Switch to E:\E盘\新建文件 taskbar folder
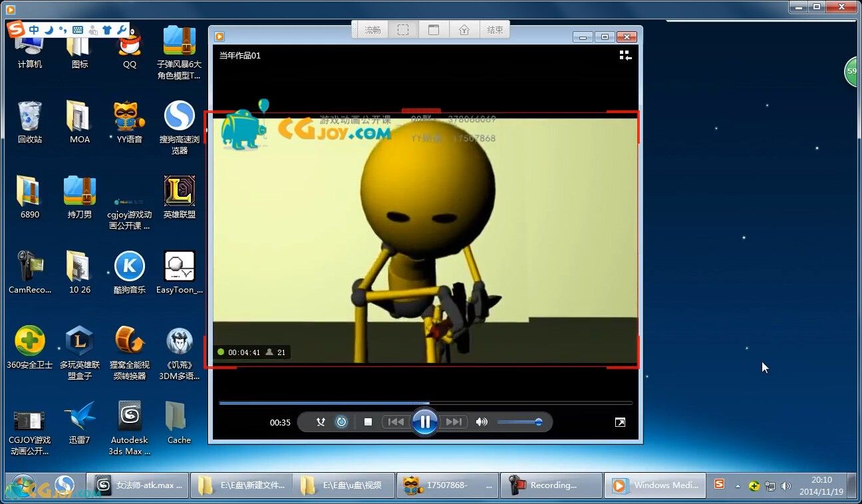 coord(240,485)
